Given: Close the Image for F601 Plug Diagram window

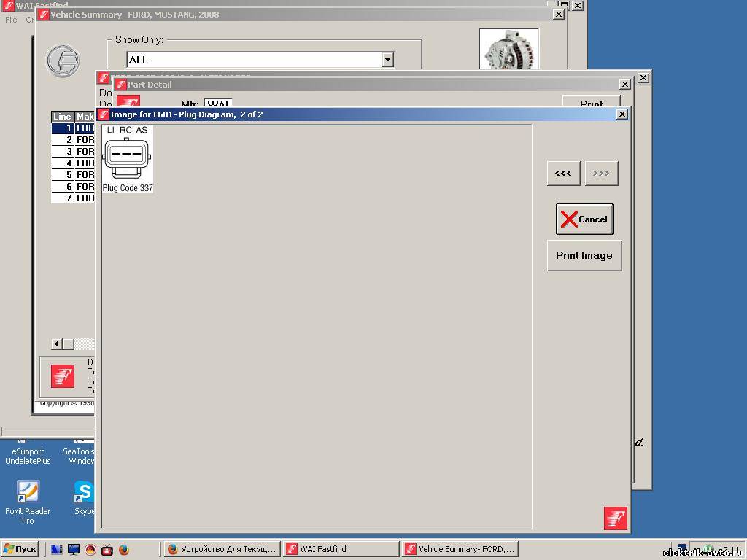Looking at the screenshot, I should (x=622, y=114).
